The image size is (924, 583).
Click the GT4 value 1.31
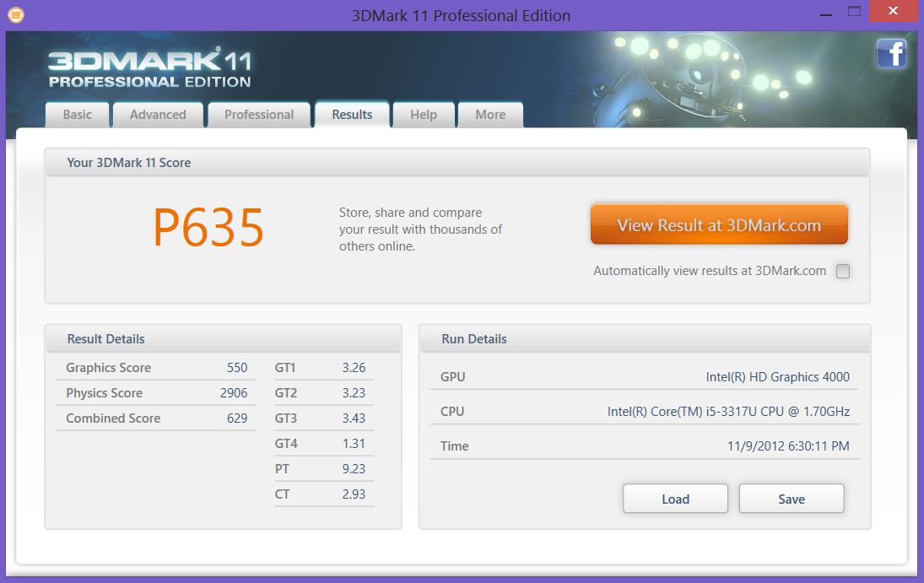[354, 444]
